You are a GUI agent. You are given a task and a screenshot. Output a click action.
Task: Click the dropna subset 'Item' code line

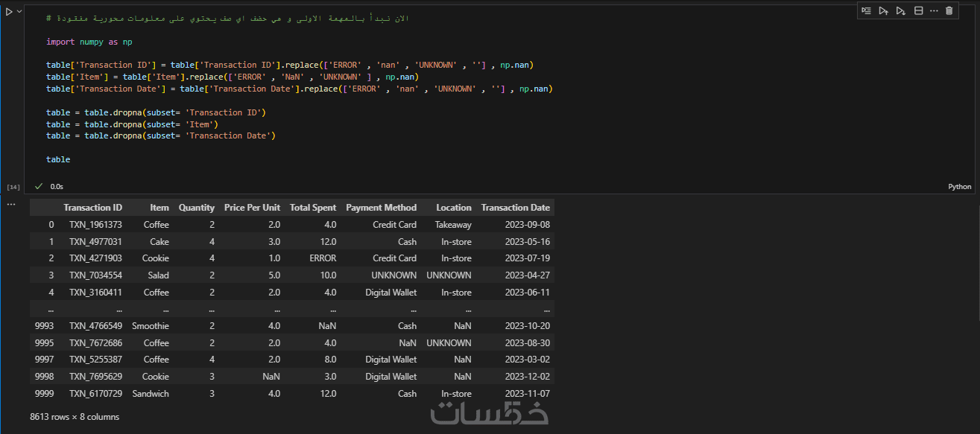[132, 124]
